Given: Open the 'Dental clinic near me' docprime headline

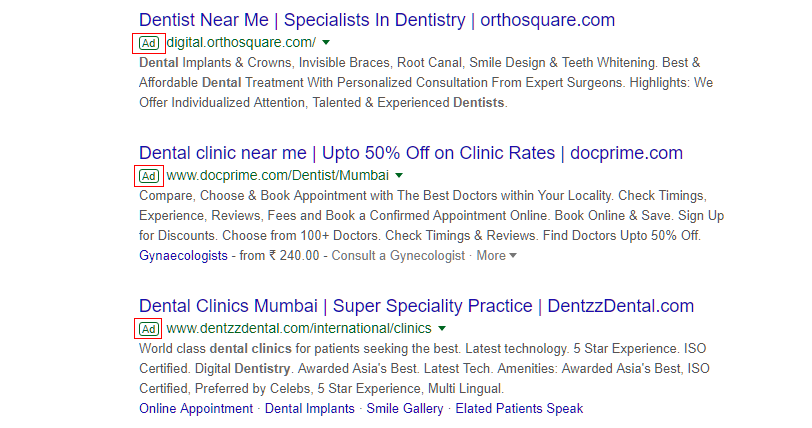Looking at the screenshot, I should click(410, 153).
